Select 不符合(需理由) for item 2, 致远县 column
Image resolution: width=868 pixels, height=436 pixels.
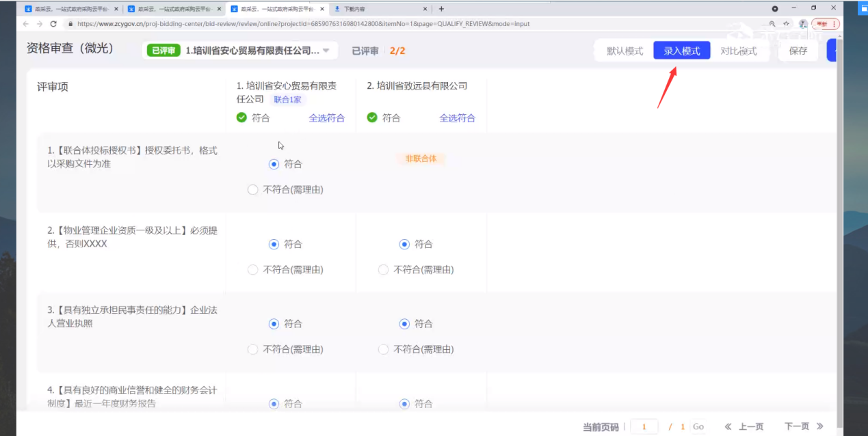pos(383,270)
